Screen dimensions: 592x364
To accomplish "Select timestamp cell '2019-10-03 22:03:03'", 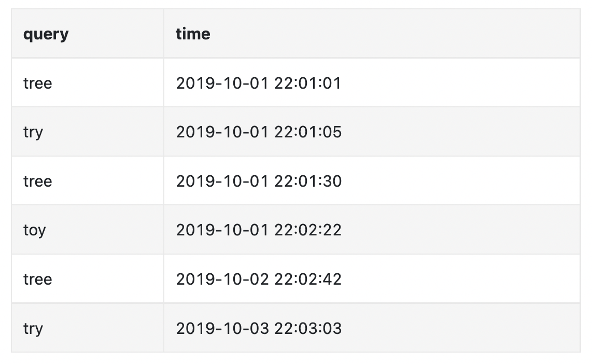I will [x=259, y=328].
